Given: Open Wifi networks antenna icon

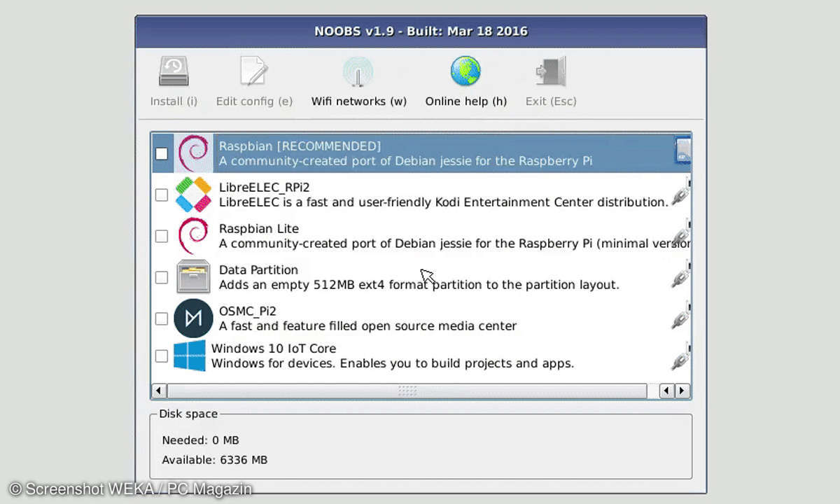Looking at the screenshot, I should (x=358, y=71).
